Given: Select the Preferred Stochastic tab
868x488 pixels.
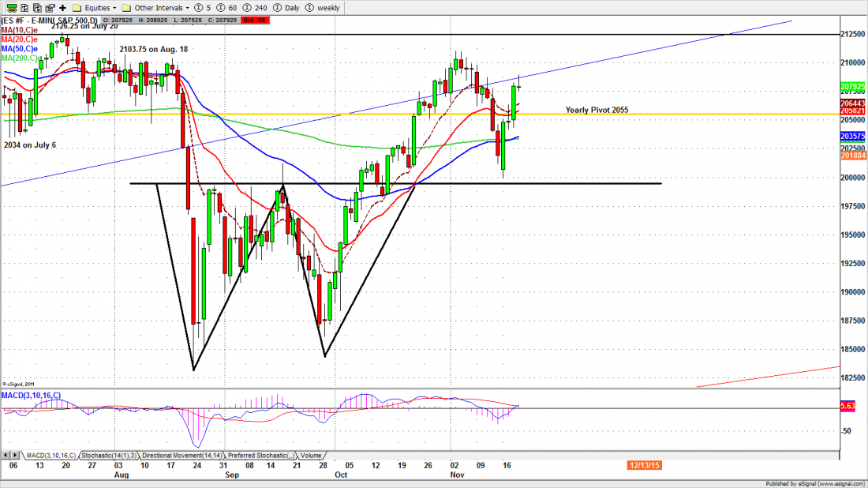Looking at the screenshot, I should tap(258, 456).
